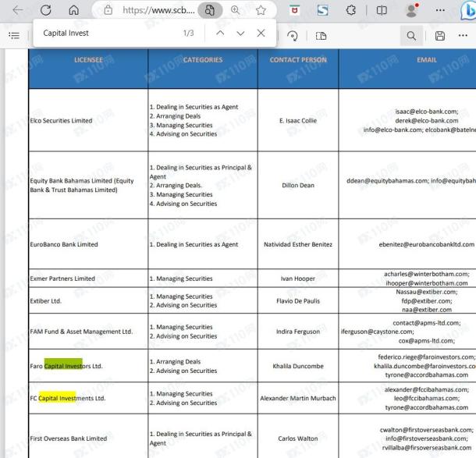The height and width of the screenshot is (458, 476).
Task: Click contact name 'Khalila Duncombe'
Action: tap(298, 366)
